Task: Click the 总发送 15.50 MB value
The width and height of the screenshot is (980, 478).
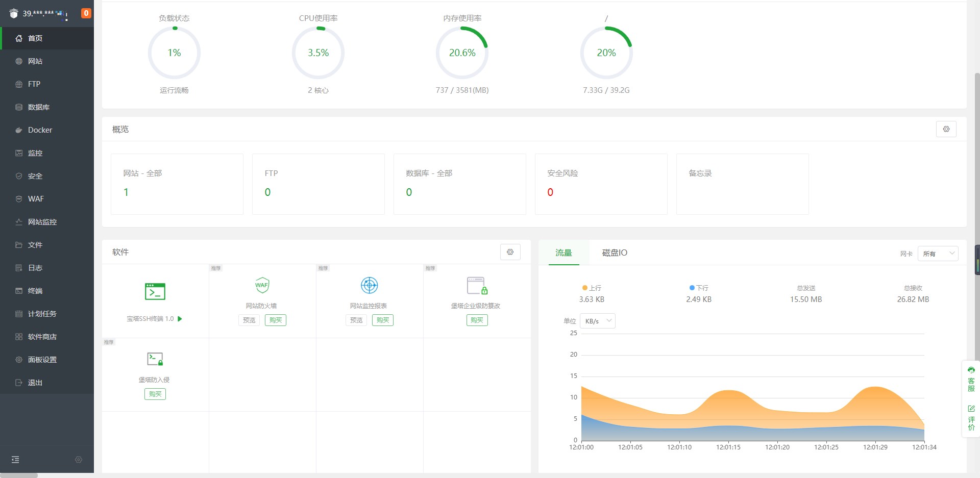Action: (806, 299)
